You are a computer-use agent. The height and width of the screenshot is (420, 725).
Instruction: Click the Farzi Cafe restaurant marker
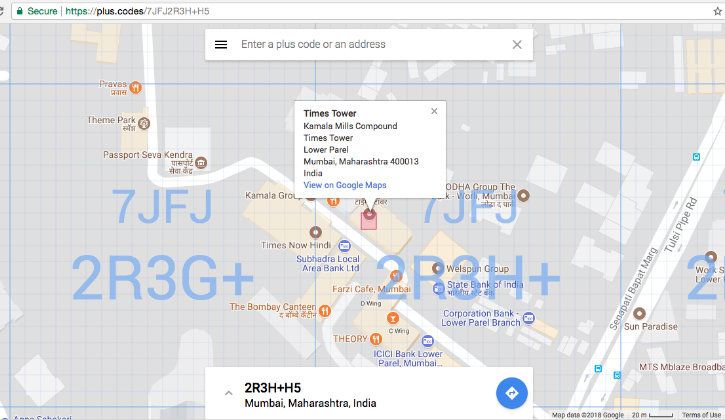[396, 276]
